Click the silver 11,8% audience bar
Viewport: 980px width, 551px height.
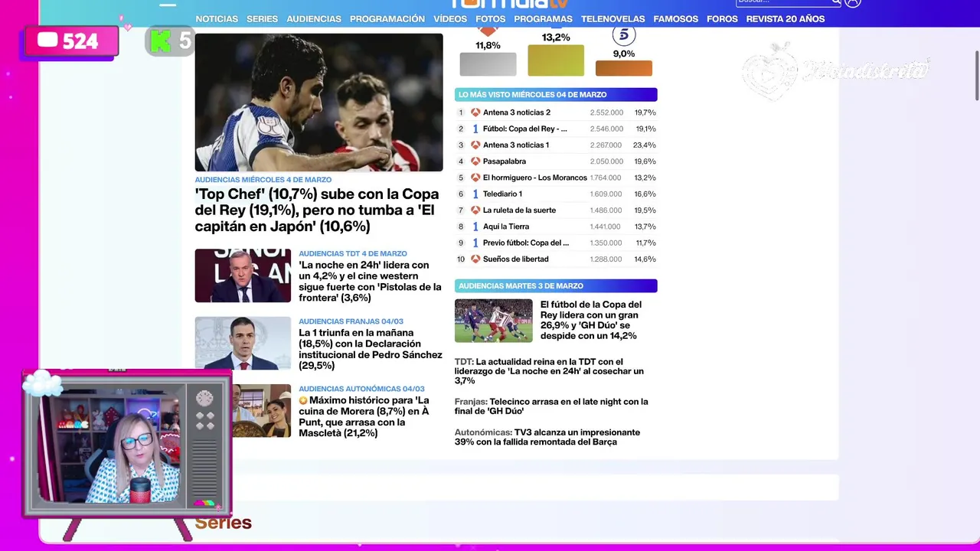tap(488, 64)
